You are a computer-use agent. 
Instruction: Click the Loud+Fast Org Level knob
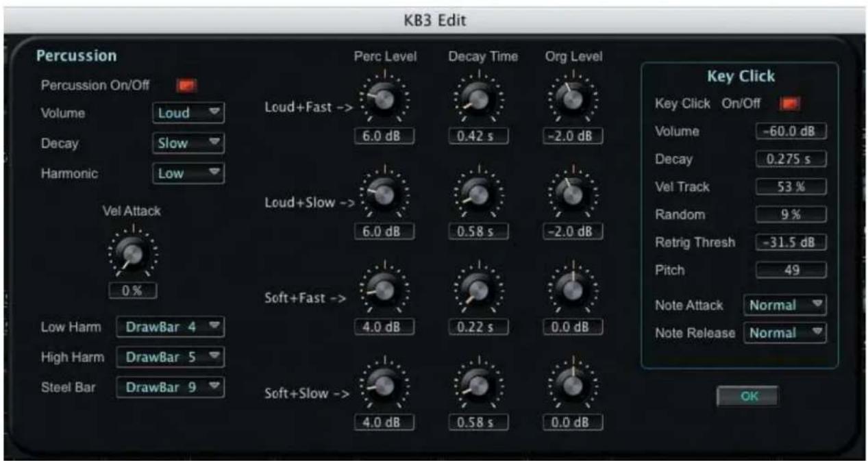573,101
